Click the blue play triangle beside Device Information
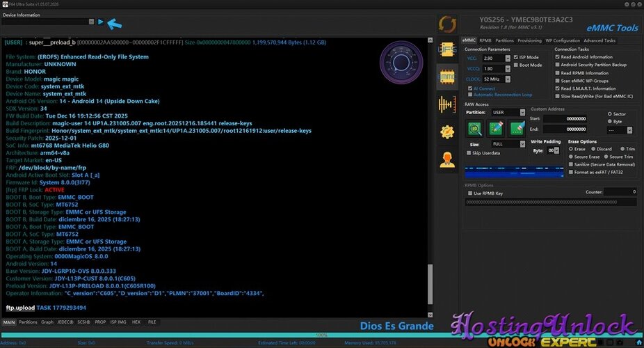Screen dimensions: 644x348 tap(101, 22)
